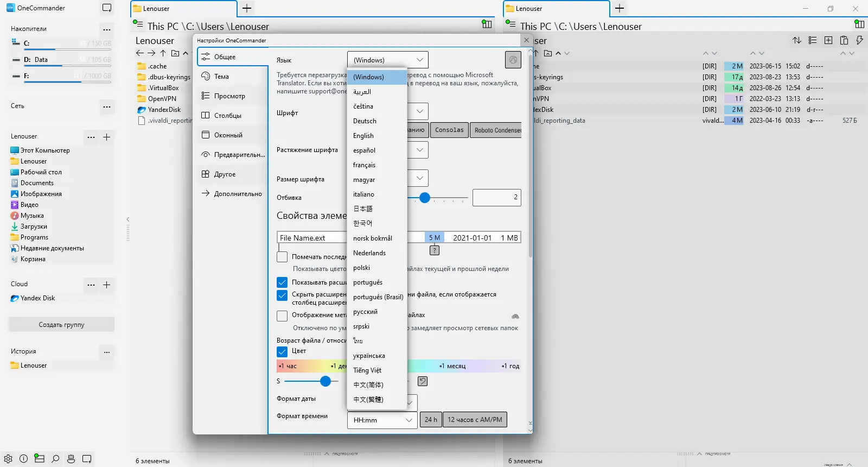
Task: Add a favorite to the Lenouser group
Action: click(107, 137)
